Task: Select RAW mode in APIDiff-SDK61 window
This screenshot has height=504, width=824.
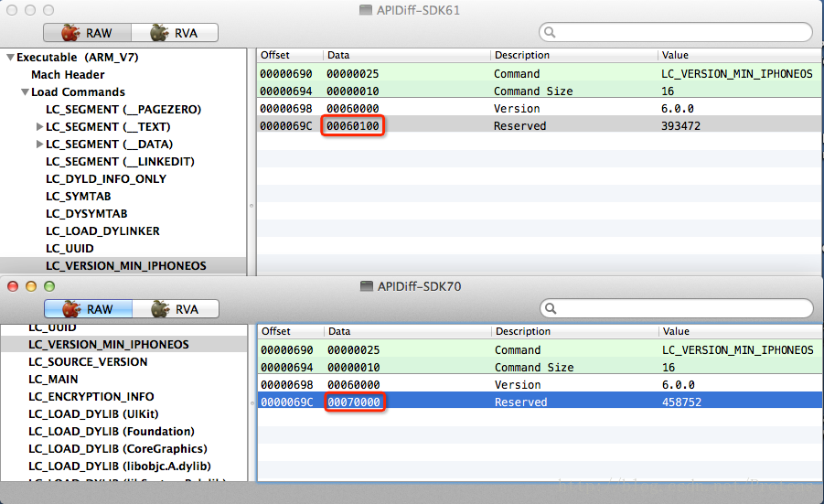Action: (87, 33)
